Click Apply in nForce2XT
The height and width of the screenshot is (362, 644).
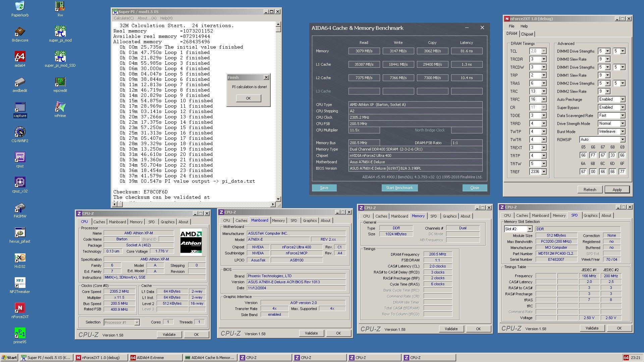point(617,190)
